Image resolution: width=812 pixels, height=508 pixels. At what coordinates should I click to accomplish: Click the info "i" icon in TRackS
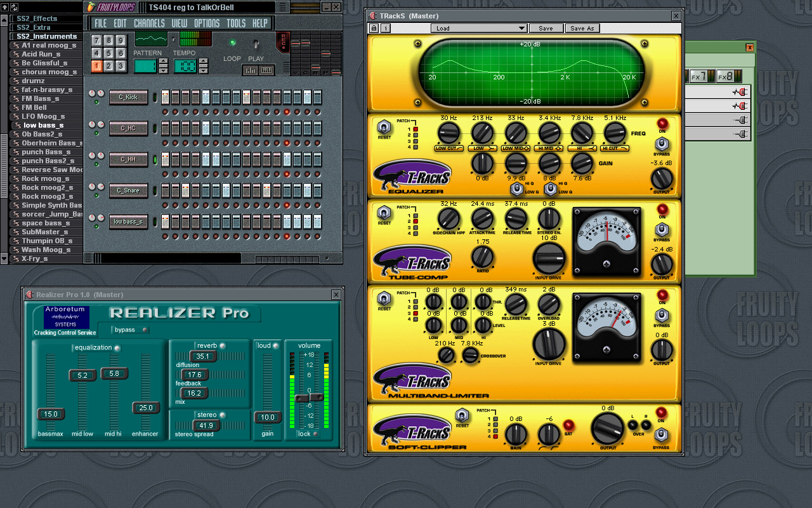(386, 28)
